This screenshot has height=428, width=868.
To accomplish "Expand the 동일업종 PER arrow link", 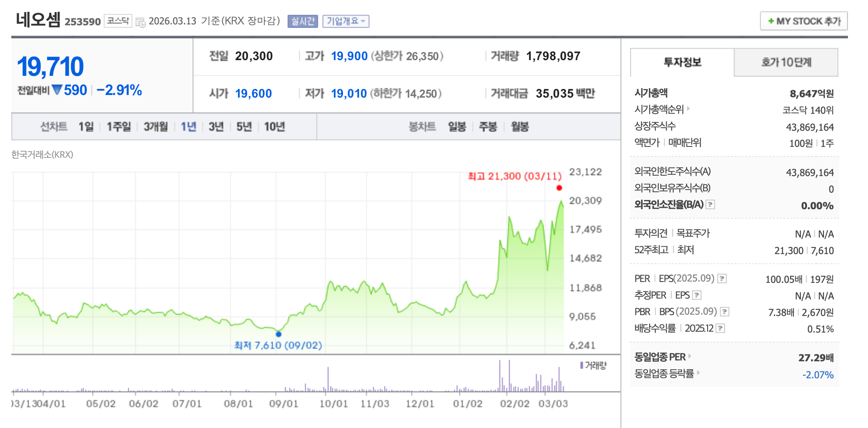I will pyautogui.click(x=690, y=356).
